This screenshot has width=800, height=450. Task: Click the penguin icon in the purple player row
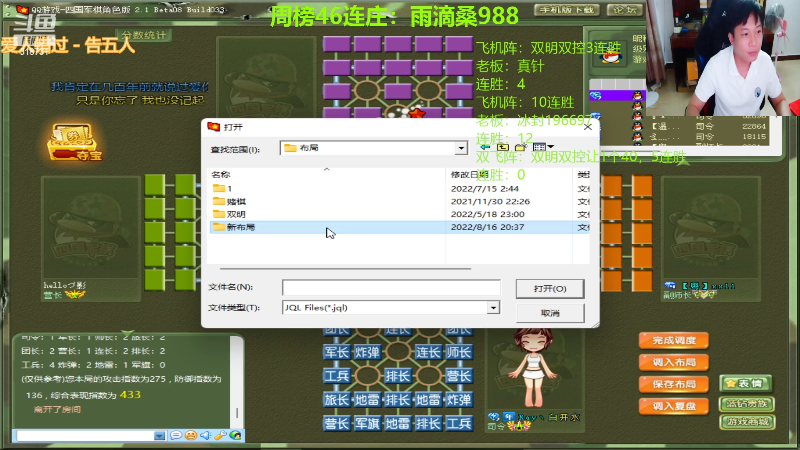(637, 95)
